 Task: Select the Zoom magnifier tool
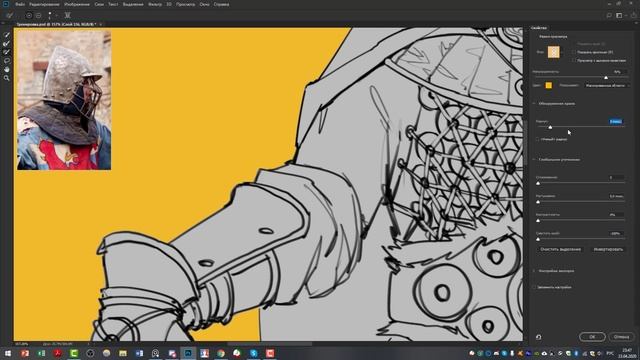7,78
